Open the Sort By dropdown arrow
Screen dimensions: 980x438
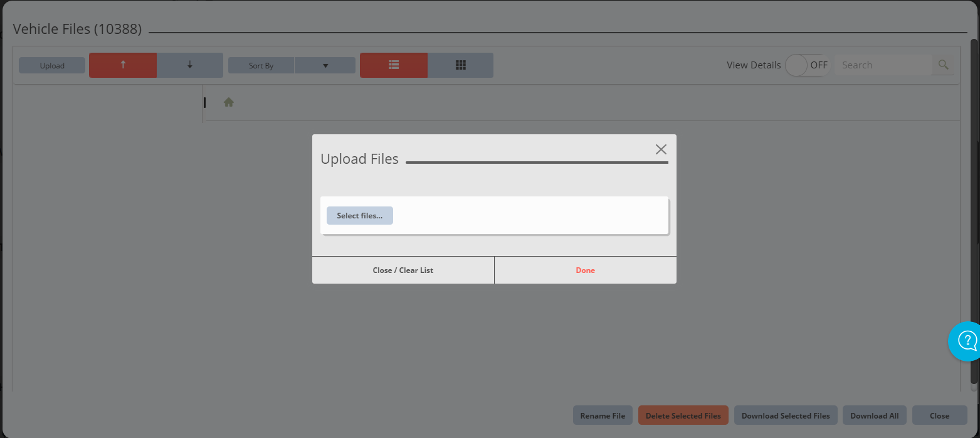click(325, 65)
